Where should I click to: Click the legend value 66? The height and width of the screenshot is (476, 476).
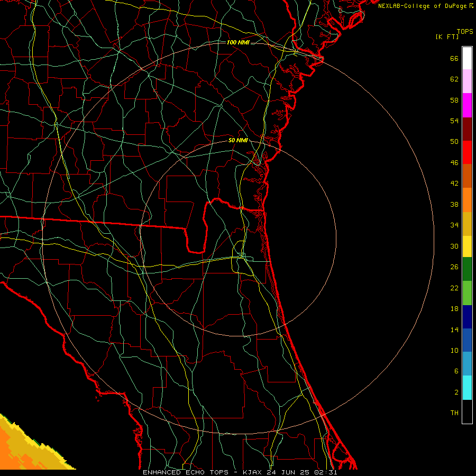[x=454, y=58]
